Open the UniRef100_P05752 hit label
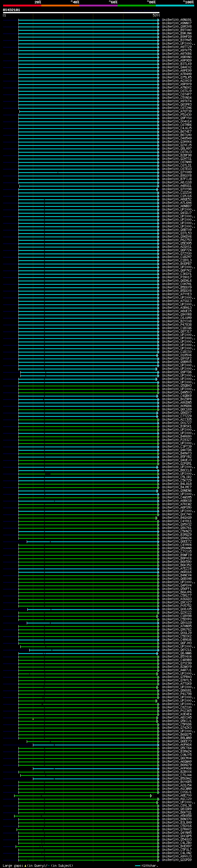This screenshot has height=868, width=197. pos(177,606)
